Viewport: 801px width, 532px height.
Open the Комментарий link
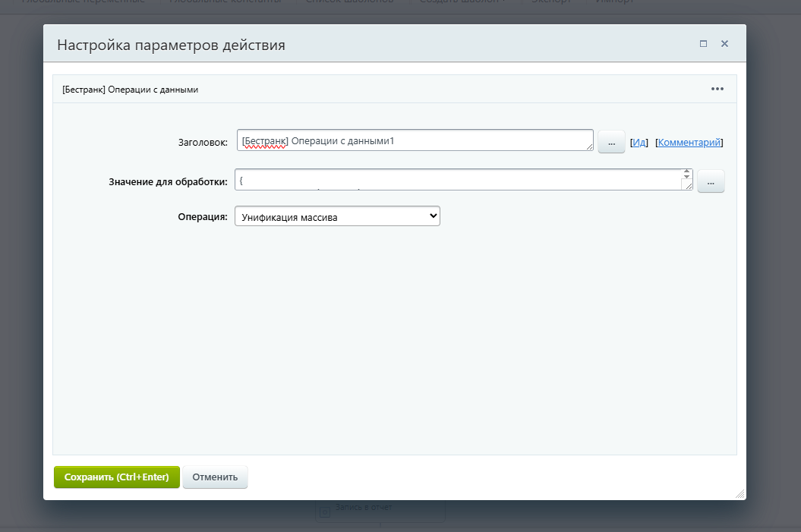[689, 142]
